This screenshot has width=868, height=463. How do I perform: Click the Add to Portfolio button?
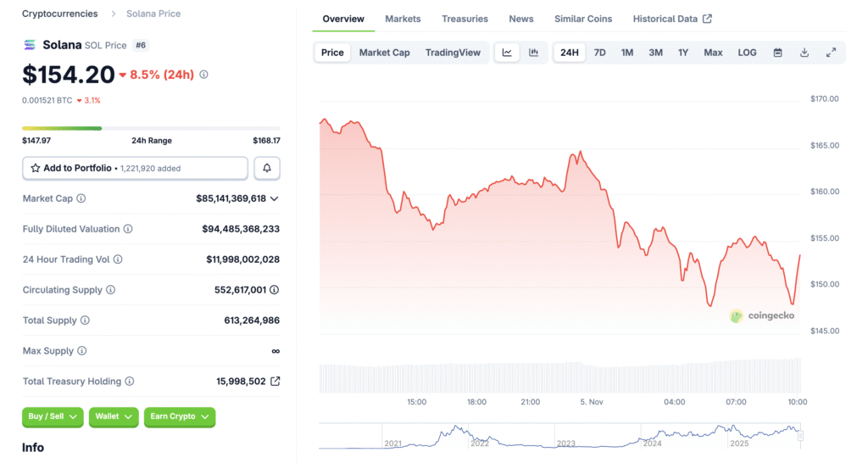[x=135, y=168]
